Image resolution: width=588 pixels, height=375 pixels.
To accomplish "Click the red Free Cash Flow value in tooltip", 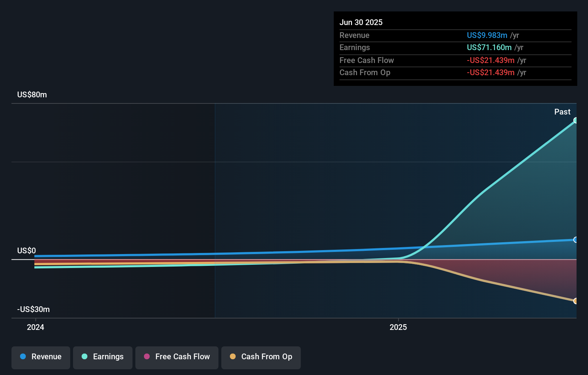I will pyautogui.click(x=491, y=60).
